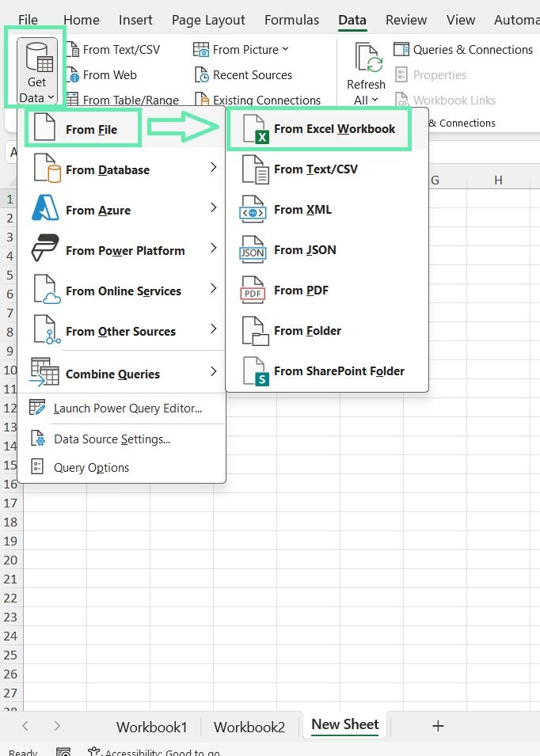The height and width of the screenshot is (756, 540).
Task: Open Queries & Connections pane
Action: tap(463, 49)
